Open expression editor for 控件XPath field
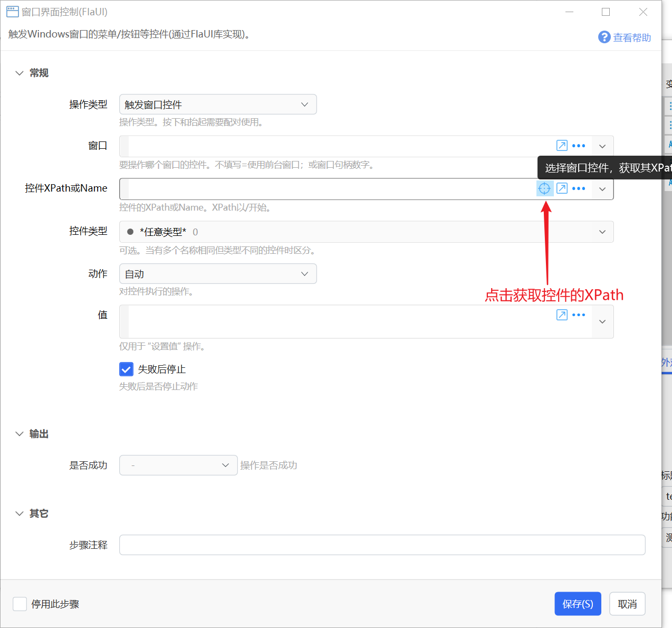Screen dimensions: 672x628 [x=562, y=188]
